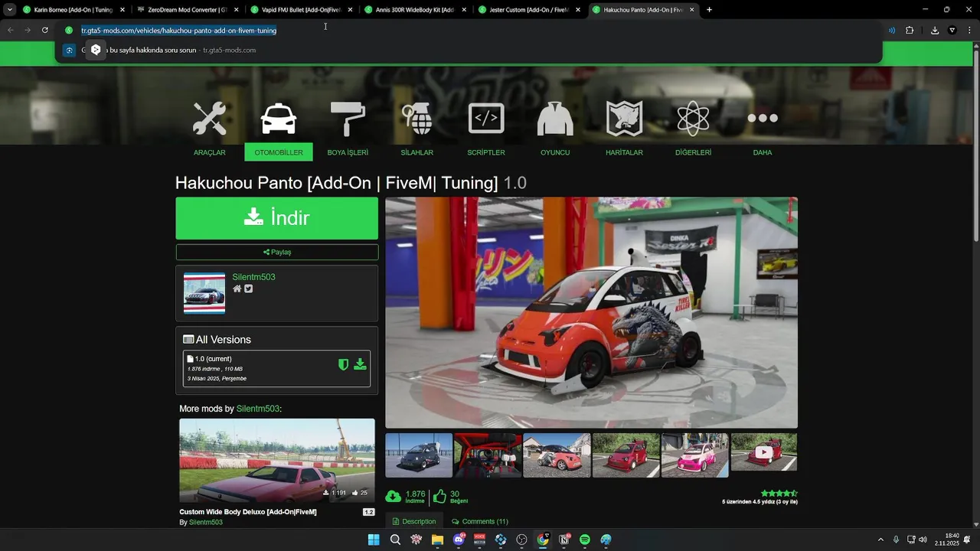Open the taskbar Search icon

395,540
